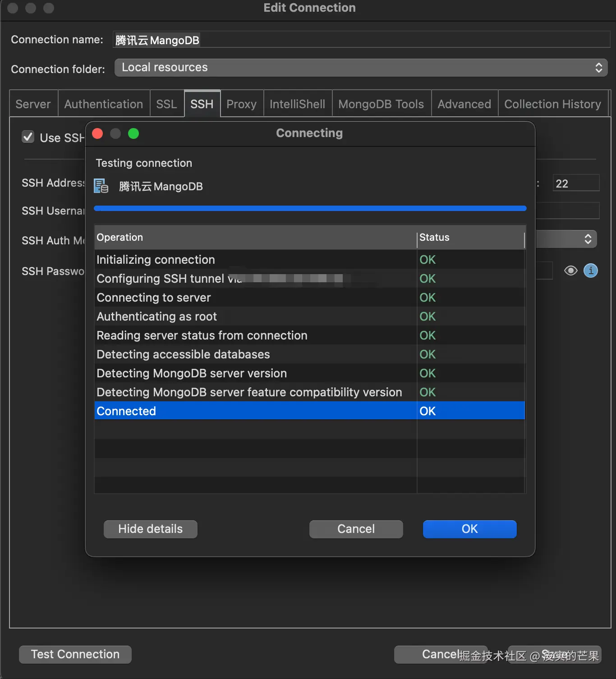Go to the Advanced tab
Screen dimensions: 616x679
[x=464, y=104]
